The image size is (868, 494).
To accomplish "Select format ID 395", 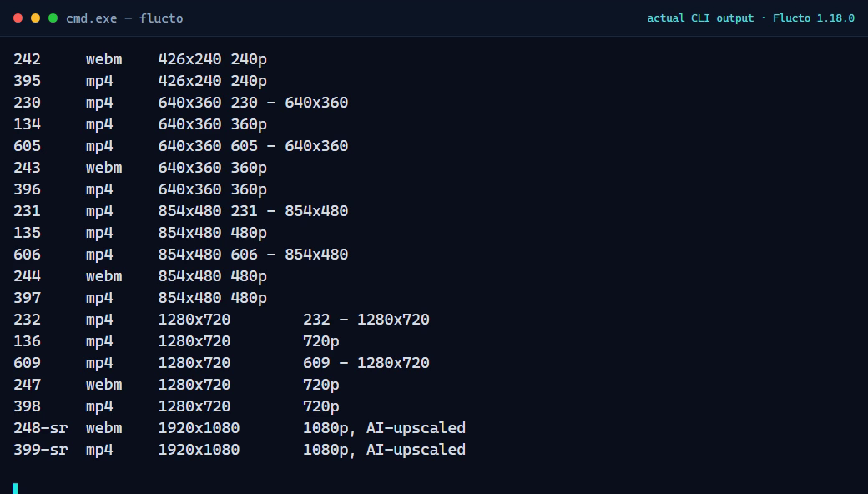I will pos(27,81).
